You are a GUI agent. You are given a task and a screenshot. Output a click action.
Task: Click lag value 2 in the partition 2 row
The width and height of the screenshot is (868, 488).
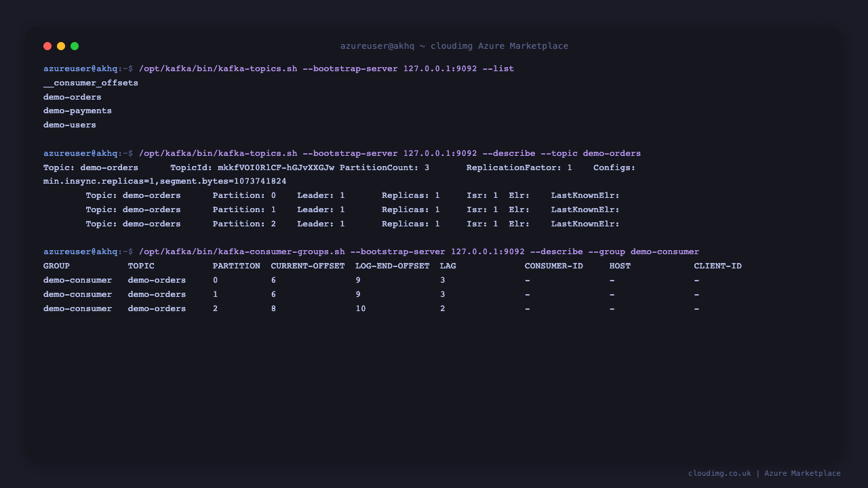[443, 308]
